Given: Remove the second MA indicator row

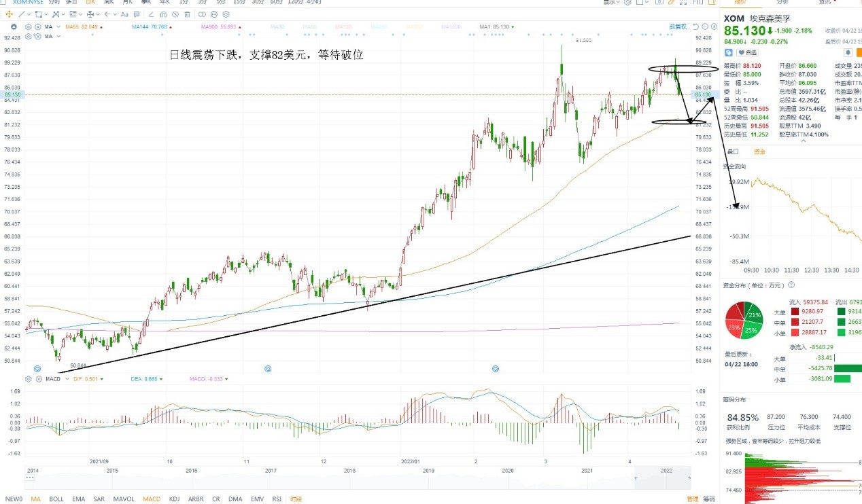Looking at the screenshot, I should click(38, 36).
